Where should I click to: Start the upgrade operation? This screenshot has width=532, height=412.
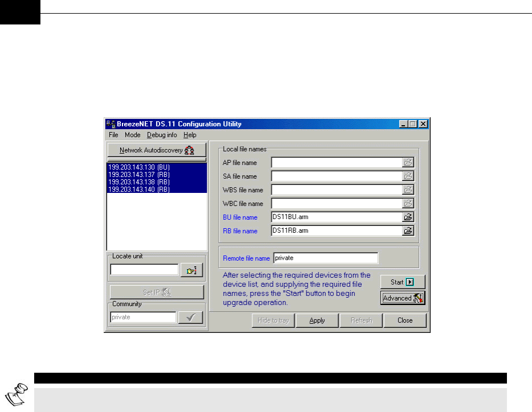click(402, 282)
